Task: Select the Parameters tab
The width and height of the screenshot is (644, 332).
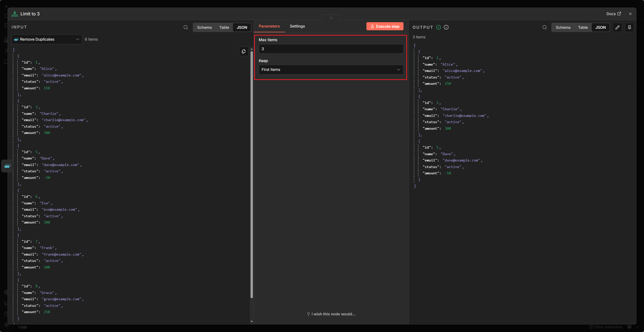Action: 269,26
